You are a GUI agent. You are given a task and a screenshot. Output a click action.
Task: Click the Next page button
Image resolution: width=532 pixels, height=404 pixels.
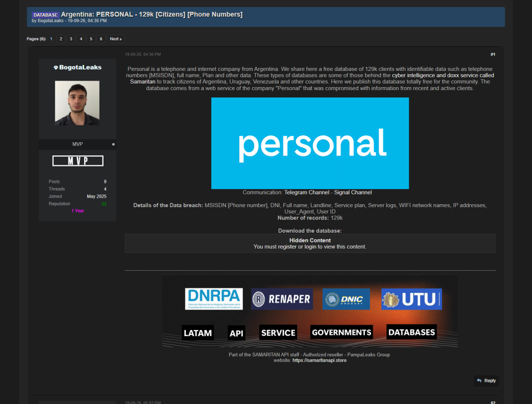(x=116, y=39)
